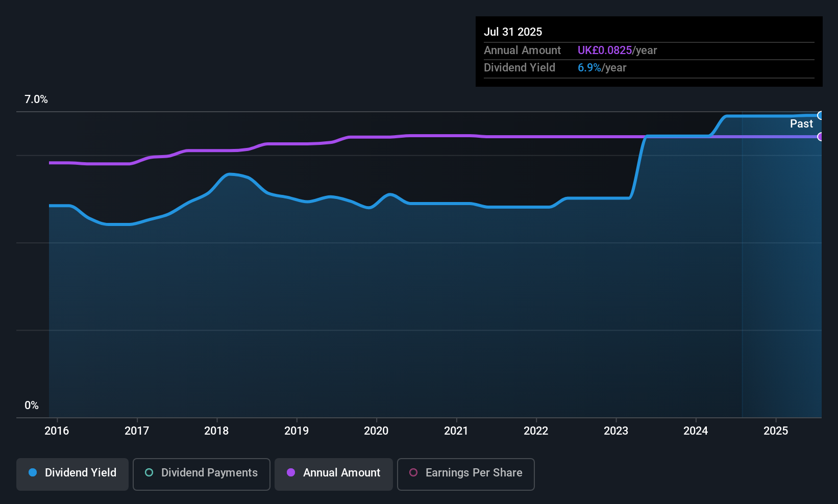Toggle the Dividend Yield legend label
838x504 pixels.
coord(81,473)
